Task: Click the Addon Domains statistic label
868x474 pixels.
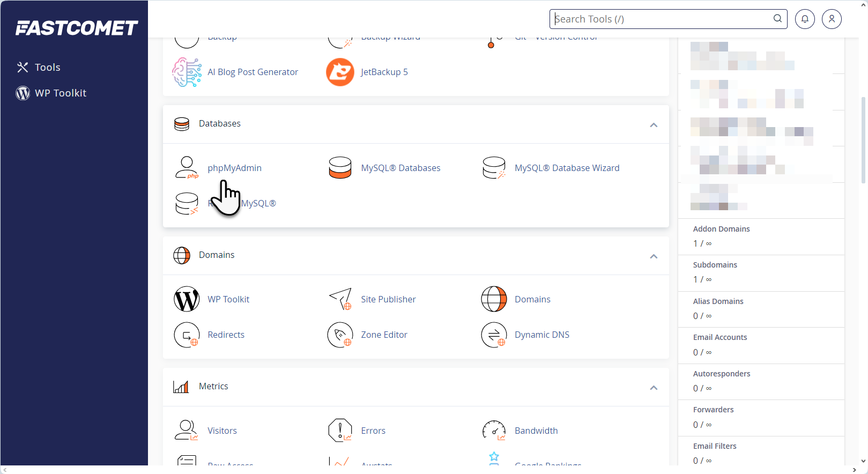Action: [x=721, y=229]
